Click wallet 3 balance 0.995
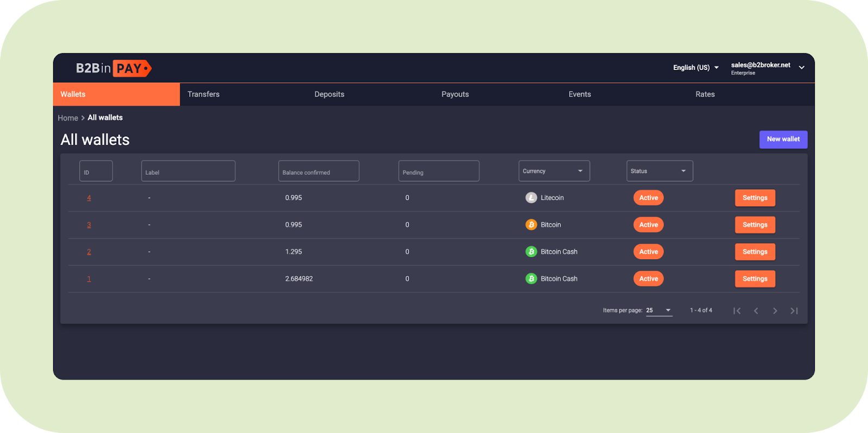868x433 pixels. 293,225
